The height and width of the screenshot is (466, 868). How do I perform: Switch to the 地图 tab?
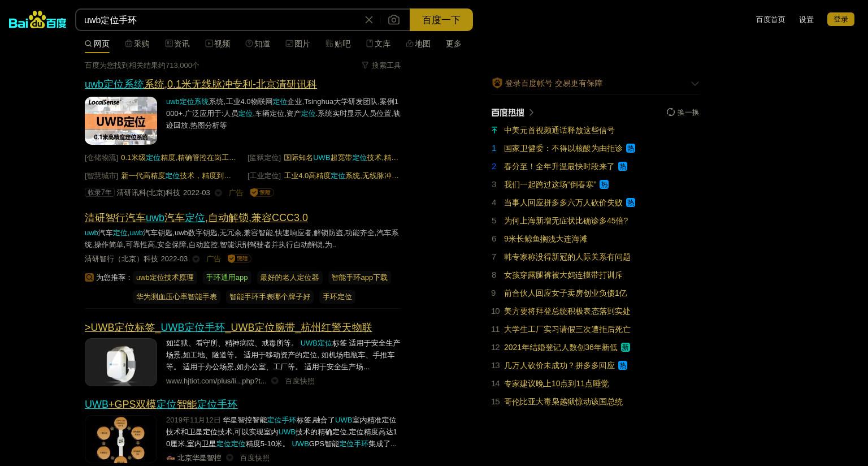click(418, 44)
